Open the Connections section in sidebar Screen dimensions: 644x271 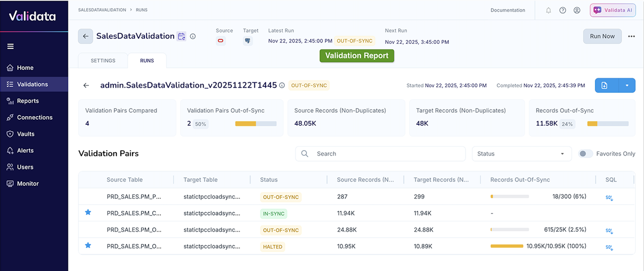(34, 117)
